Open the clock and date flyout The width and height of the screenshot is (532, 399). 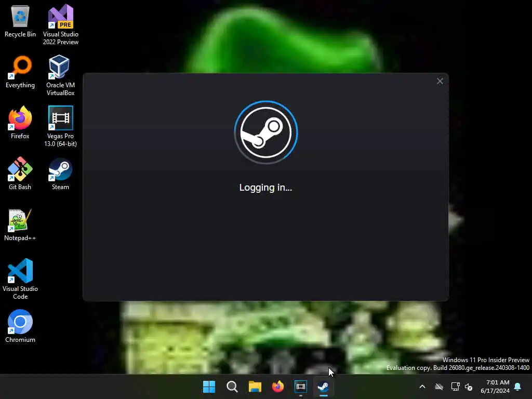point(495,387)
